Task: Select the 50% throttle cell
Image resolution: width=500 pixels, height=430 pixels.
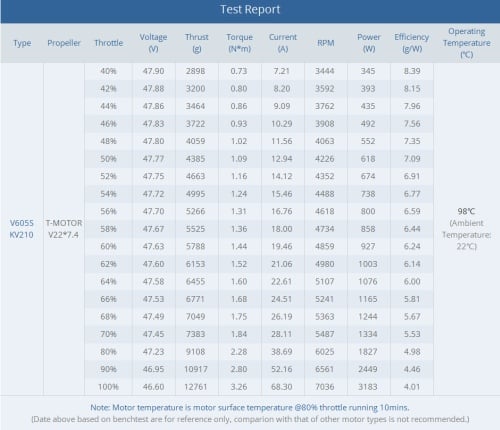Action: [108, 159]
